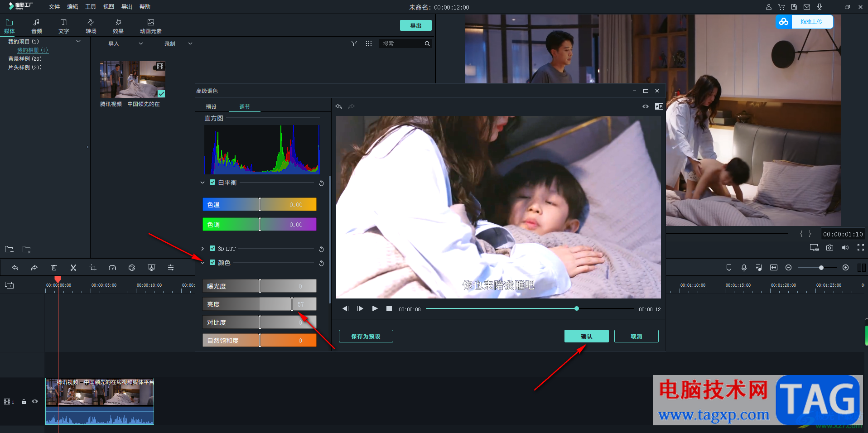This screenshot has height=433, width=868.
Task: Expand the 3D LUT section chevron
Action: (203, 249)
